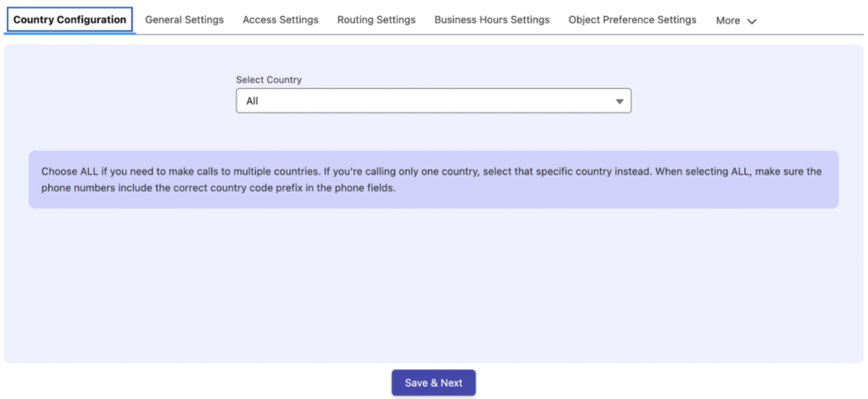Switch to the General Settings tab
Screen dimensions: 868x399
(x=184, y=19)
